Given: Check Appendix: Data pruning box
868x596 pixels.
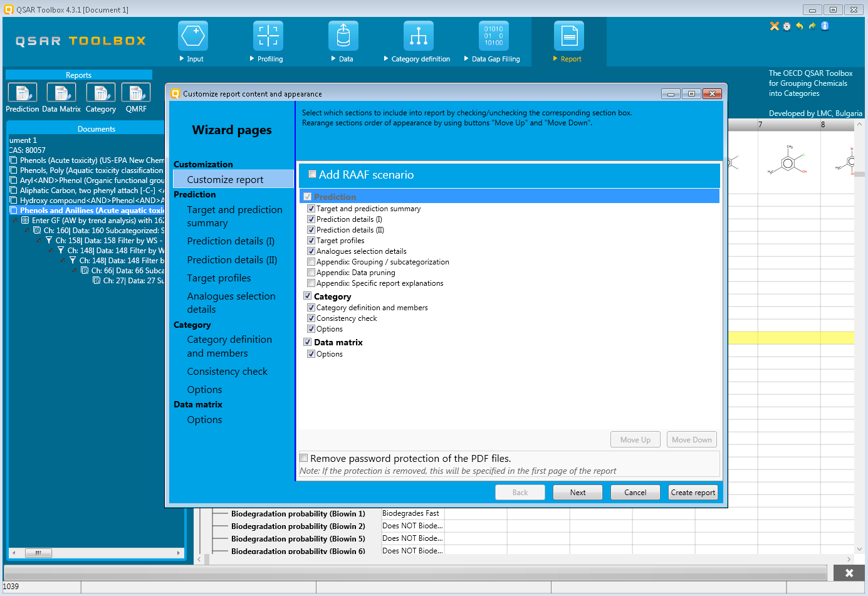Looking at the screenshot, I should coord(311,273).
